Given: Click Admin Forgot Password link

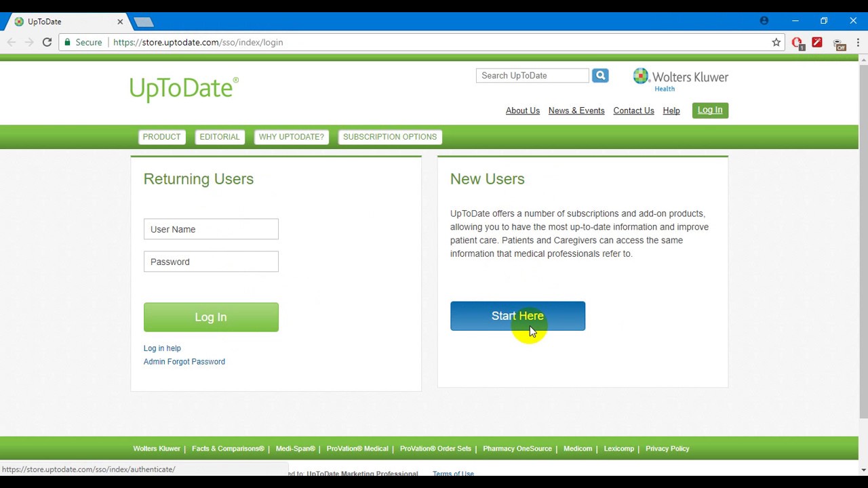Looking at the screenshot, I should (x=184, y=362).
